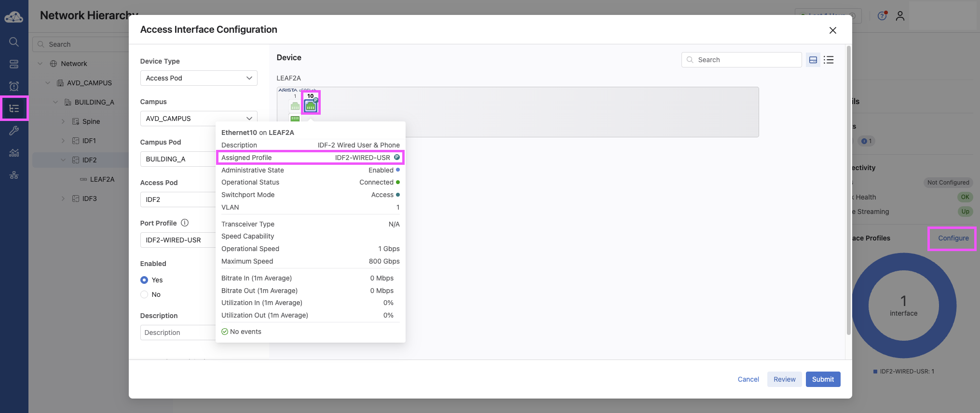
Task: Click the No events status text
Action: [x=245, y=332]
